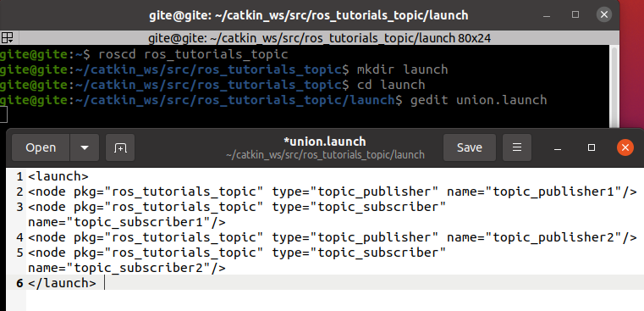Open the Terminator grouping icon at top left

click(x=7, y=38)
